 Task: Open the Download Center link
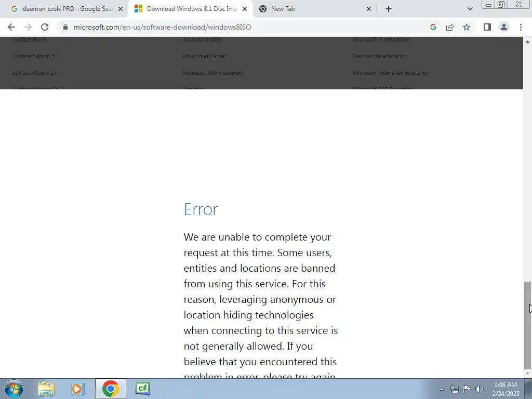[x=205, y=56]
